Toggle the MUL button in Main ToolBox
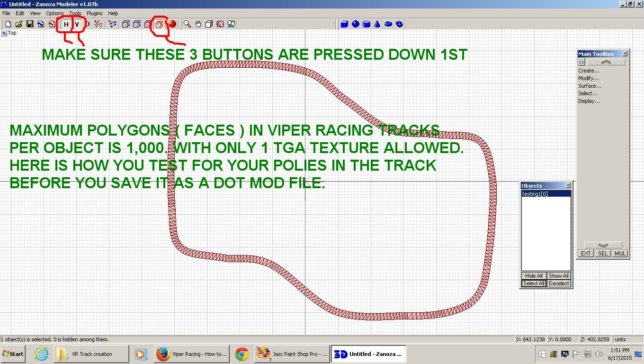644x364 pixels. [620, 254]
